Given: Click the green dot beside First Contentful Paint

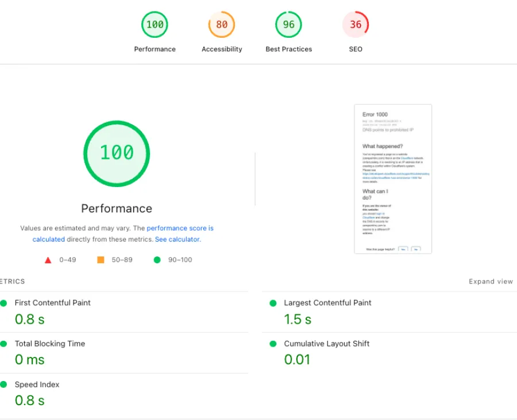Looking at the screenshot, I should coord(3,303).
